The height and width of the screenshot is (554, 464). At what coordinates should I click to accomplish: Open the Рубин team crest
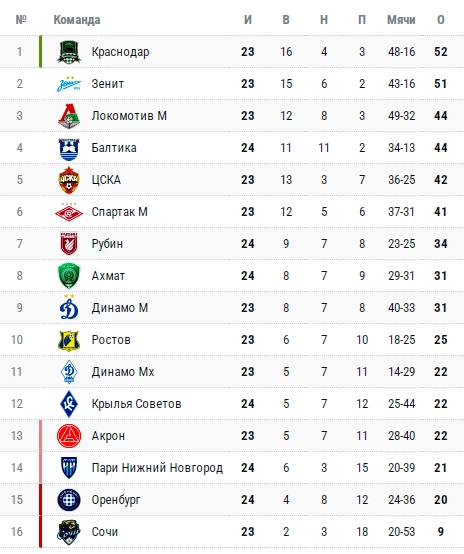tap(69, 243)
